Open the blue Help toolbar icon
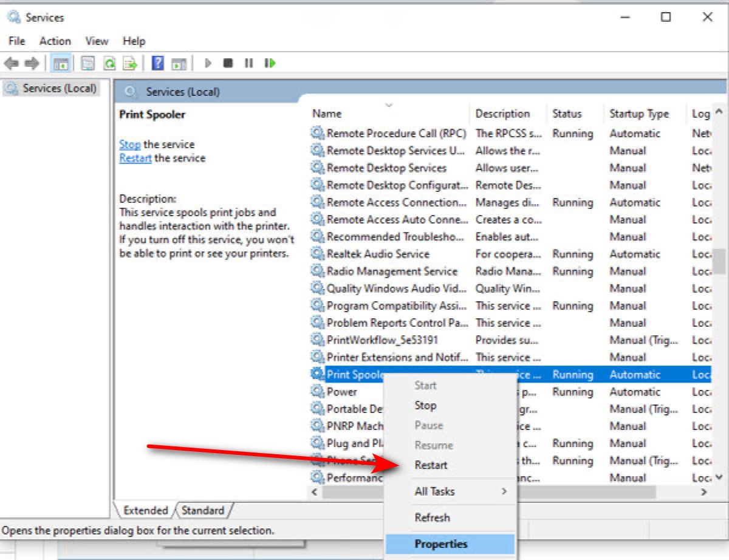This screenshot has width=729, height=560. 158,63
